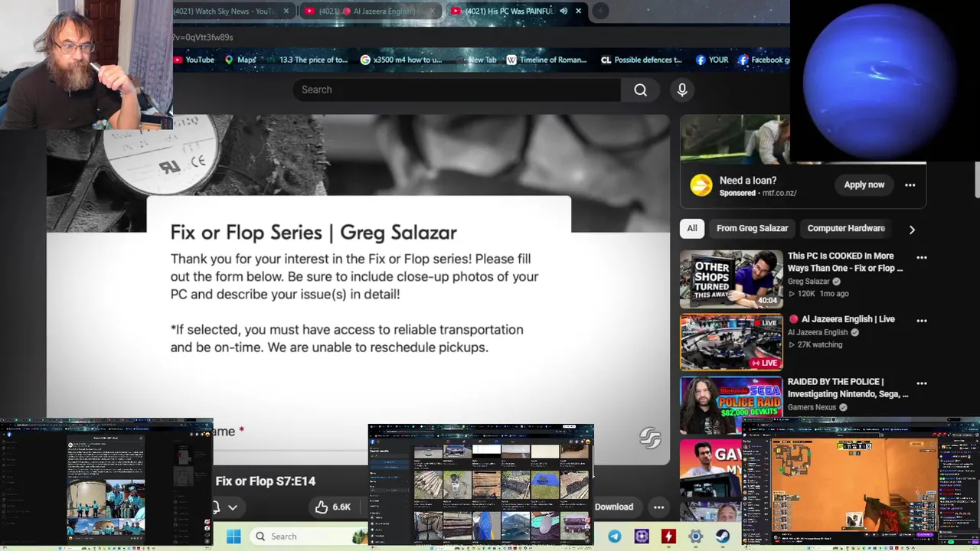Viewport: 980px width, 551px height.
Task: Open 'Possible defences t...' bookmark
Action: coord(642,60)
